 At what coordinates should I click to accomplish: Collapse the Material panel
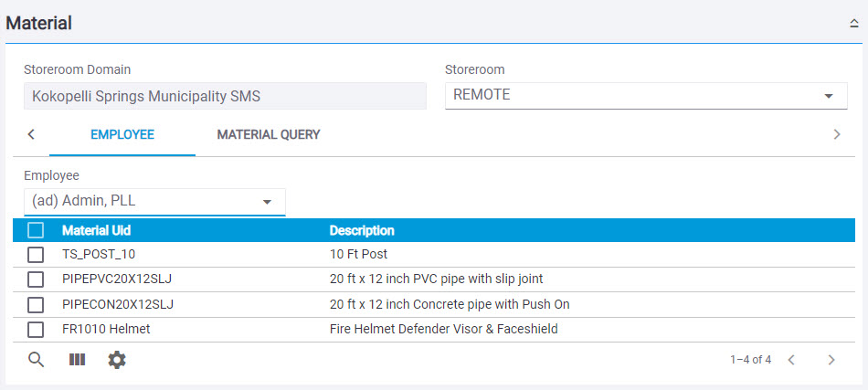pos(853,25)
